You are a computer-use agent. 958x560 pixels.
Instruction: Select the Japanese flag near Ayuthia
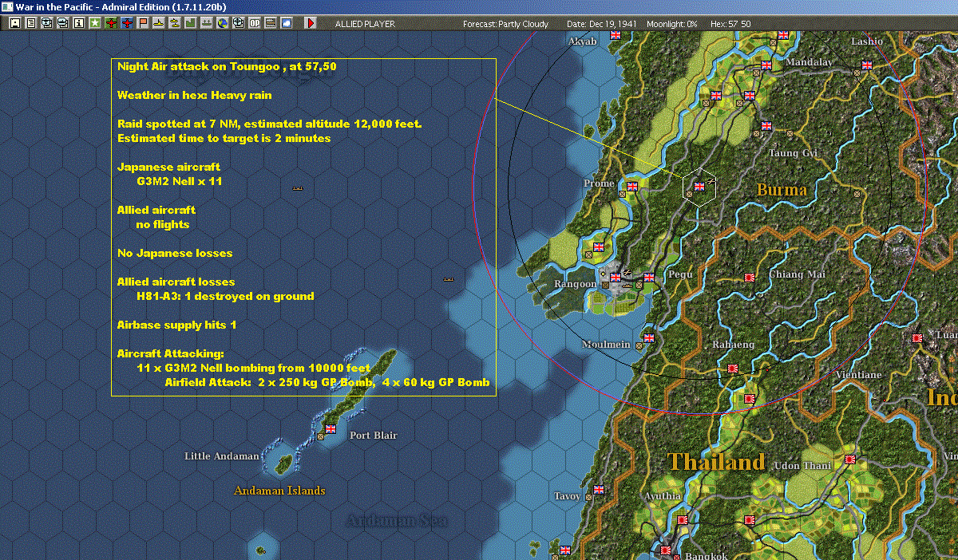(683, 519)
